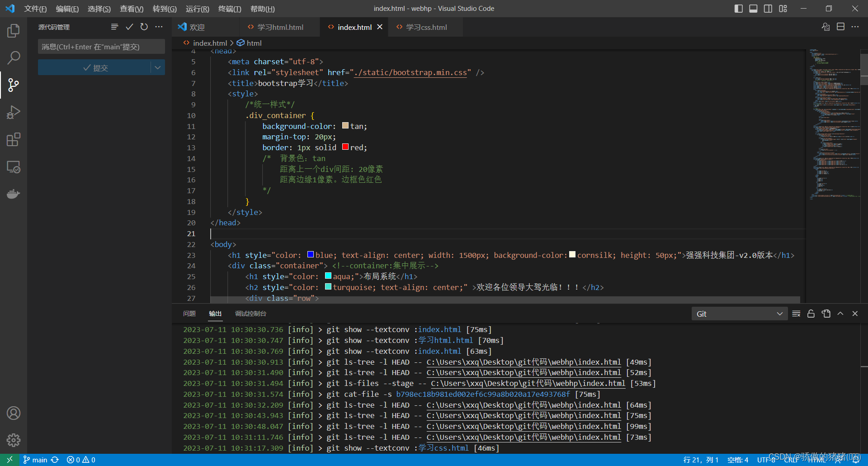Image resolution: width=868 pixels, height=466 pixels.
Task: Click the blue color swatch on line 23
Action: coord(311,254)
